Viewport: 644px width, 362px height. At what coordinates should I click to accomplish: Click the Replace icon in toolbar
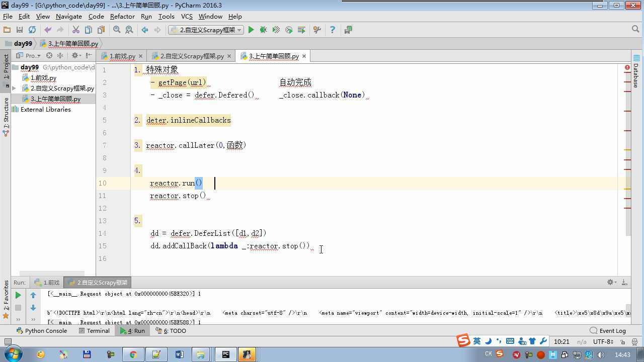[x=129, y=30]
